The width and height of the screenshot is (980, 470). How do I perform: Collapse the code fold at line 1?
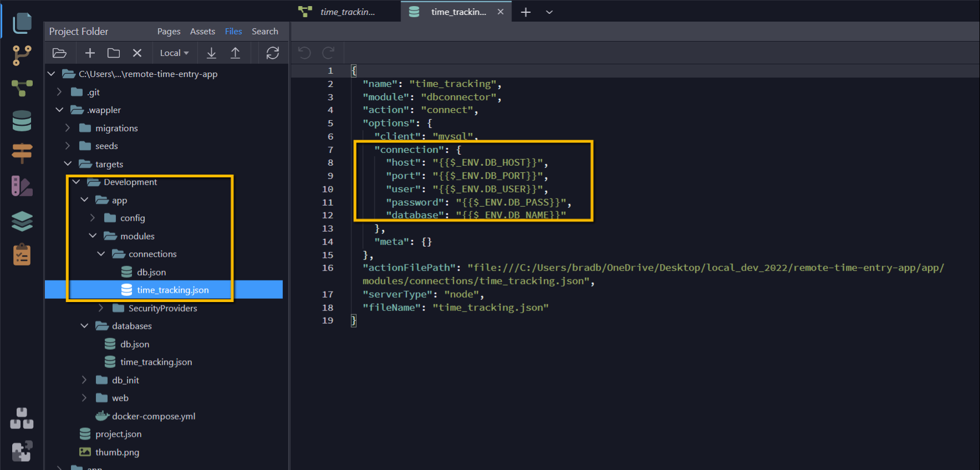tap(354, 70)
